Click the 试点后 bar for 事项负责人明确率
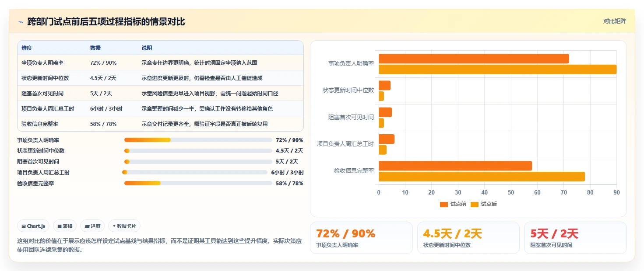Image resolution: width=644 pixels, height=271 pixels. [498, 69]
